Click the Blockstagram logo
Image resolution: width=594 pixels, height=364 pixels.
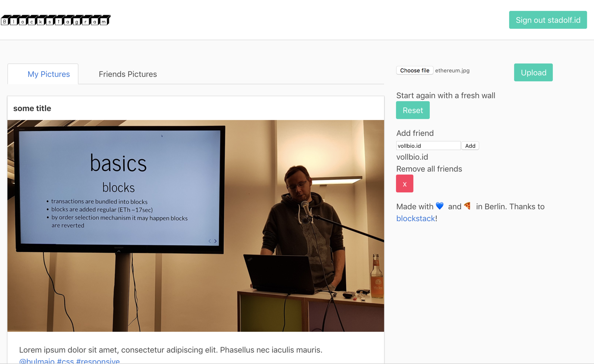pyautogui.click(x=56, y=20)
